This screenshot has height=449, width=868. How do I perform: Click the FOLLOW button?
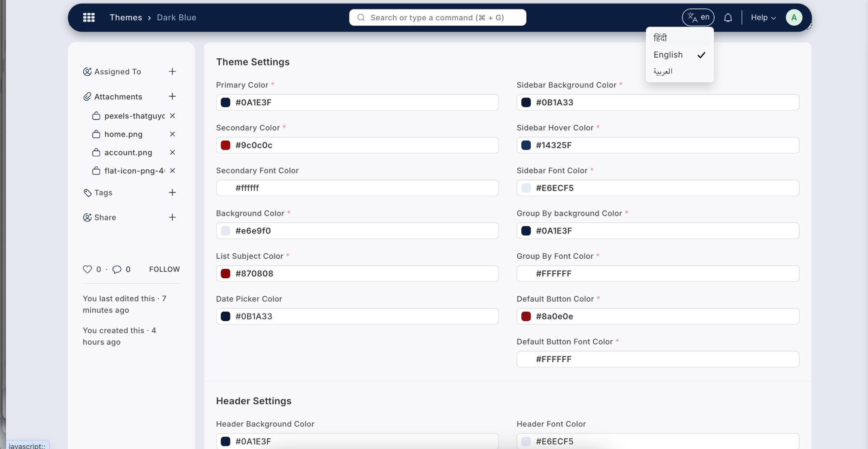coord(165,269)
